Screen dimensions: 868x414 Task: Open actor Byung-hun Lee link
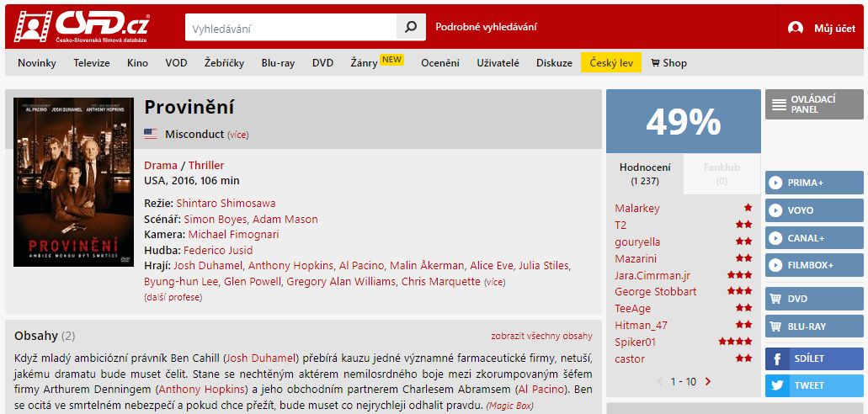tap(181, 282)
